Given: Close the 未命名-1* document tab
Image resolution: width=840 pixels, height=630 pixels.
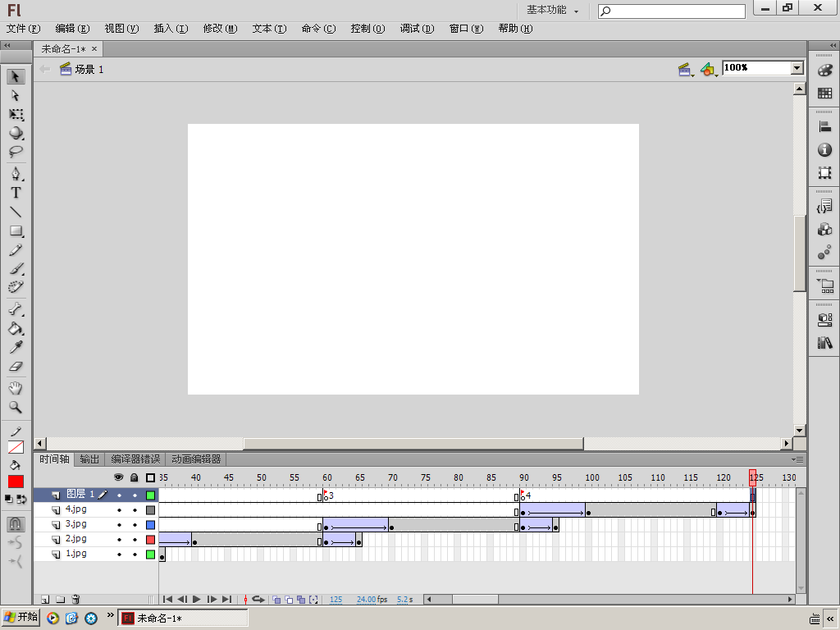Looking at the screenshot, I should [94, 48].
